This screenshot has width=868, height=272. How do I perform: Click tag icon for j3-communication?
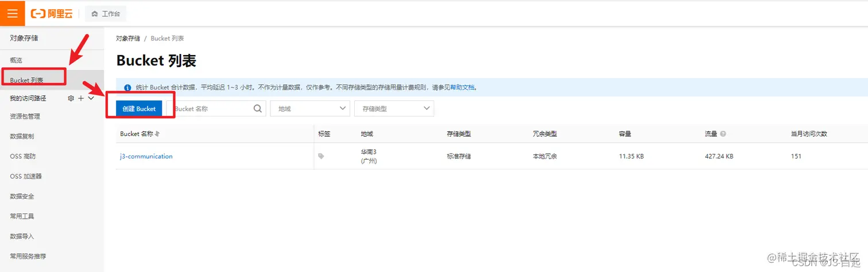(x=321, y=156)
